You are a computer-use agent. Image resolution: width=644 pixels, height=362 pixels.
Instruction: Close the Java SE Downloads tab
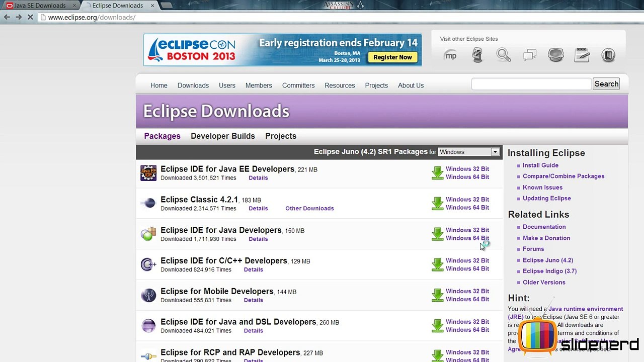tap(74, 6)
